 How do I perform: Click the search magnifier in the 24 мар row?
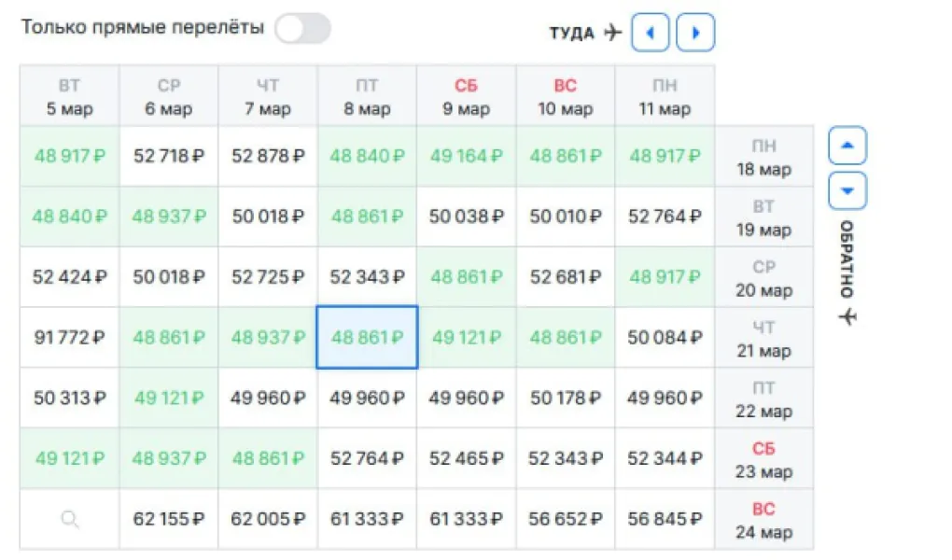[x=70, y=519]
